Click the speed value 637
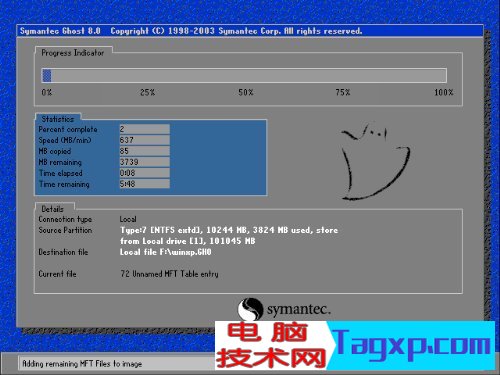The width and height of the screenshot is (500, 375). tap(144, 140)
